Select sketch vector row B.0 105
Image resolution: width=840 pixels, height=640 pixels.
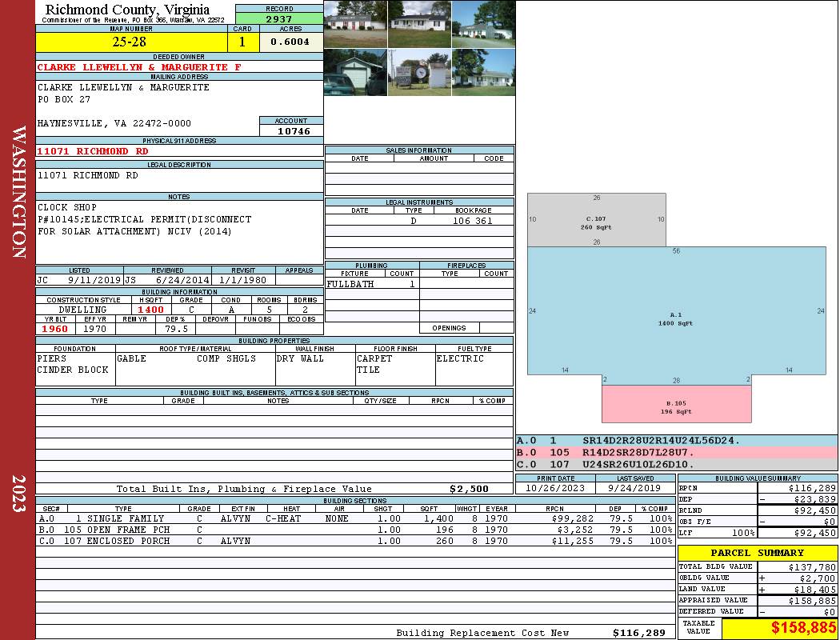click(x=676, y=453)
